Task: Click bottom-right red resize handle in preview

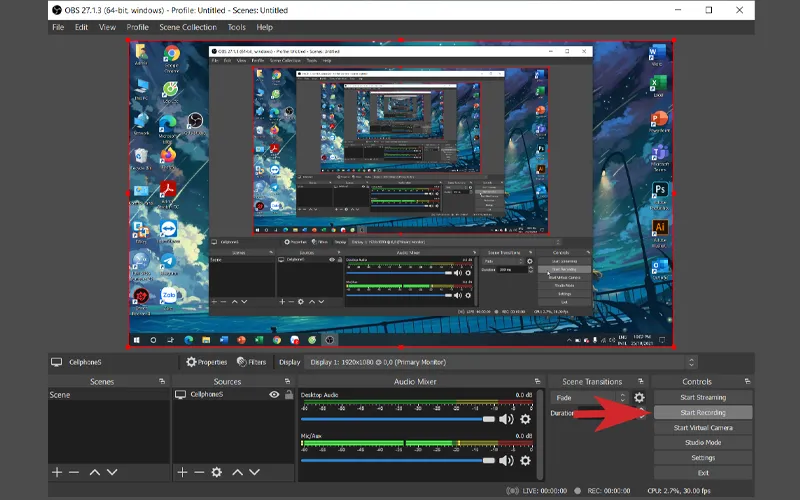Action: (x=674, y=347)
